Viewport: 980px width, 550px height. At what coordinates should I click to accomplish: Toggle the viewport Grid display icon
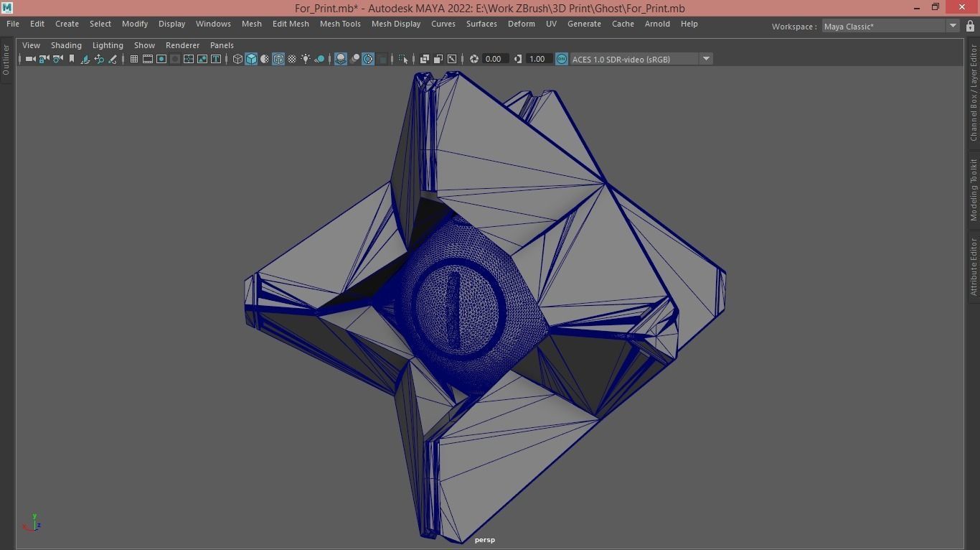pos(134,59)
